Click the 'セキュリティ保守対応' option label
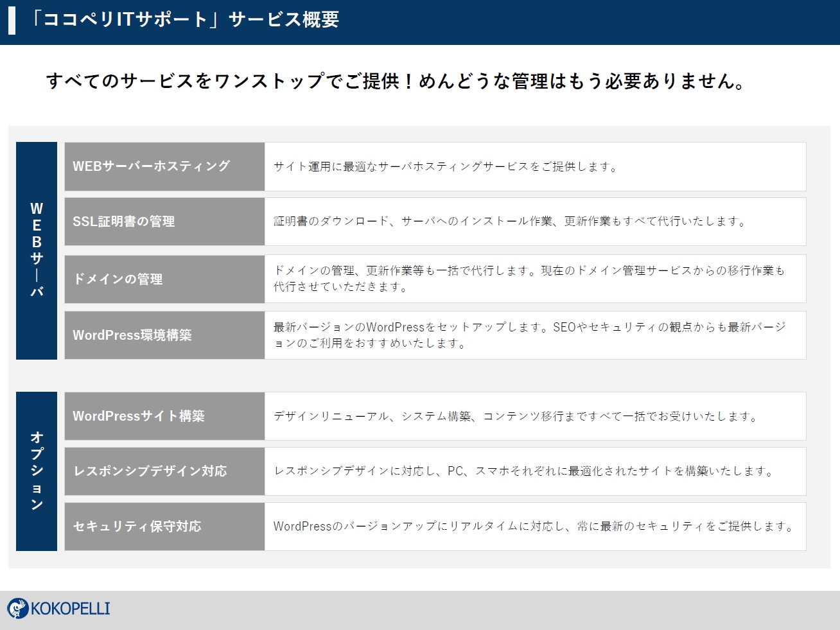Screen dimensions: 840x630 [137, 527]
